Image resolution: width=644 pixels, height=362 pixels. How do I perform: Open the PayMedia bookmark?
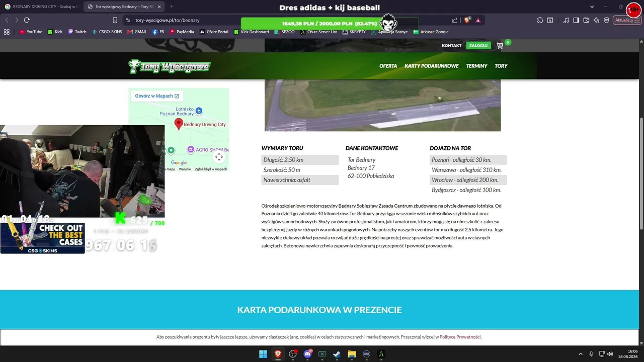[x=182, y=32]
